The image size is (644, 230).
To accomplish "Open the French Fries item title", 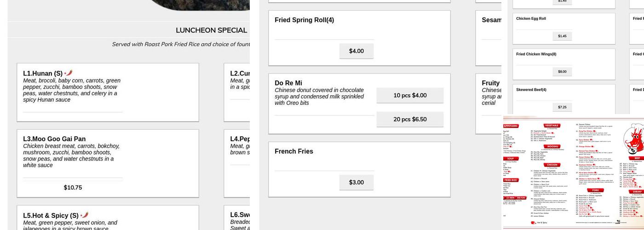I will [293, 151].
